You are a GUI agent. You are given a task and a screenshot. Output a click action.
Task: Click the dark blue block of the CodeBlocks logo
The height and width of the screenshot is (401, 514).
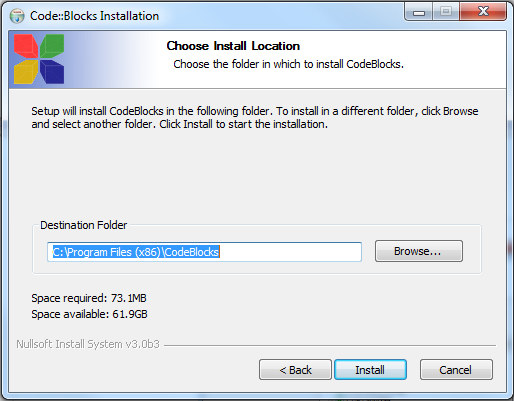click(x=52, y=72)
